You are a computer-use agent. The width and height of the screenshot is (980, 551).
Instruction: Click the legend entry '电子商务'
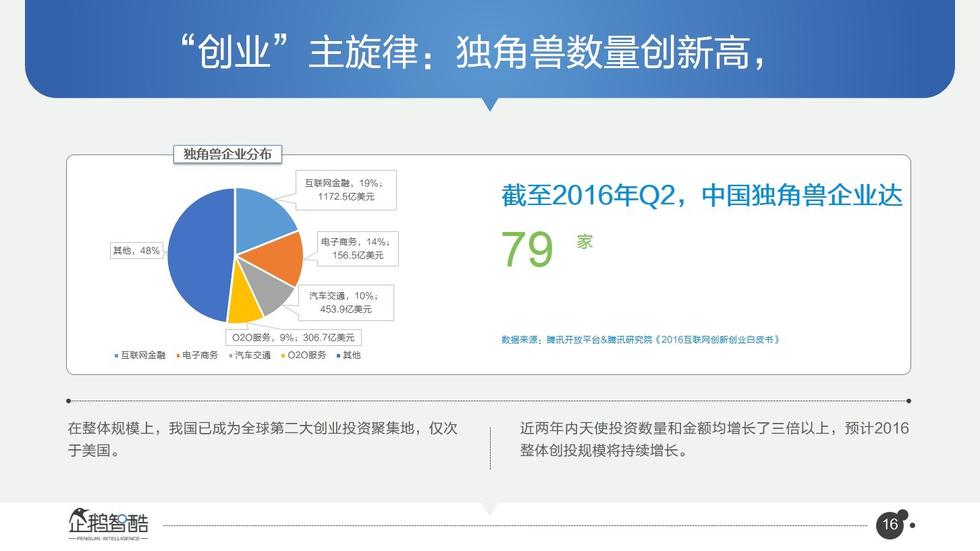click(198, 355)
